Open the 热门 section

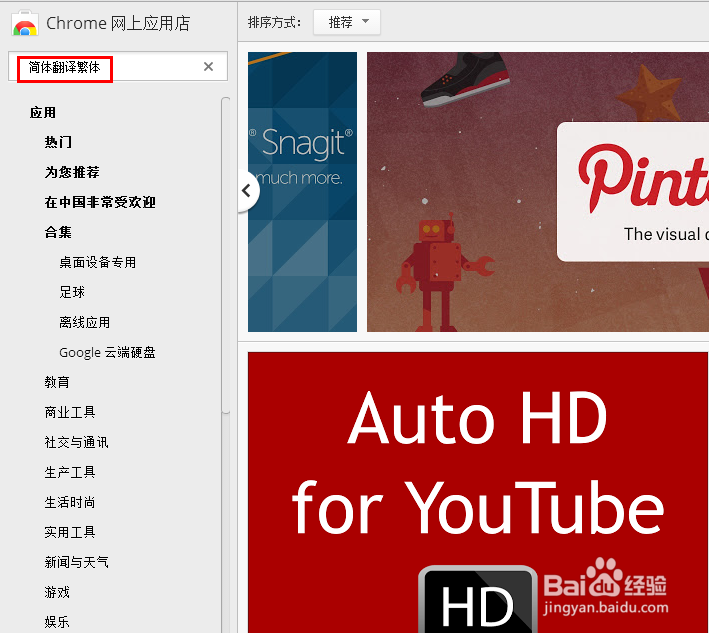(x=58, y=142)
